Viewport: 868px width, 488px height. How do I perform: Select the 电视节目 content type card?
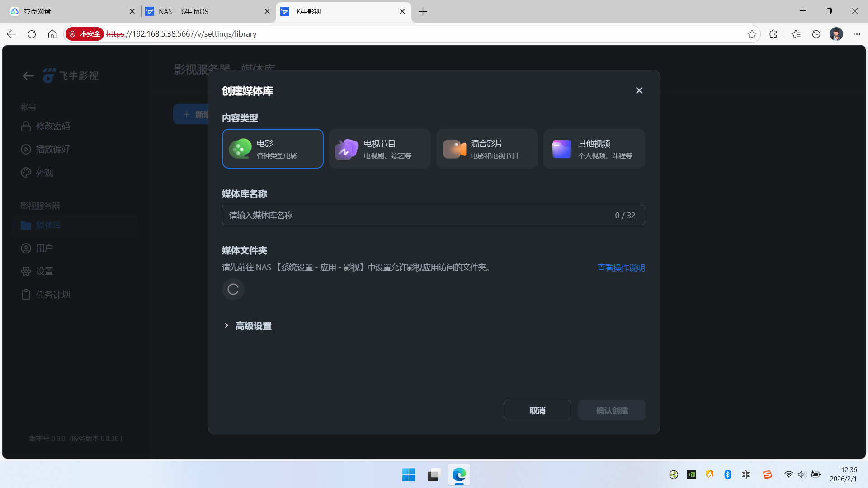point(380,148)
